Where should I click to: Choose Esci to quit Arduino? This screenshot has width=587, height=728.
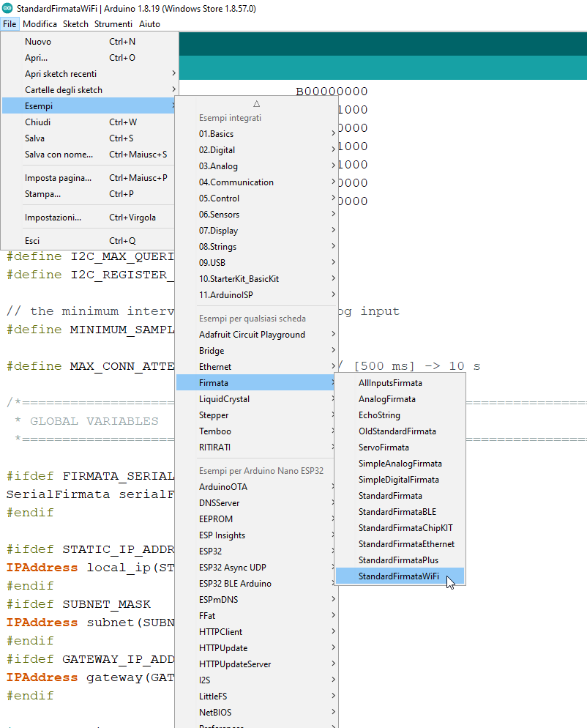(88, 240)
